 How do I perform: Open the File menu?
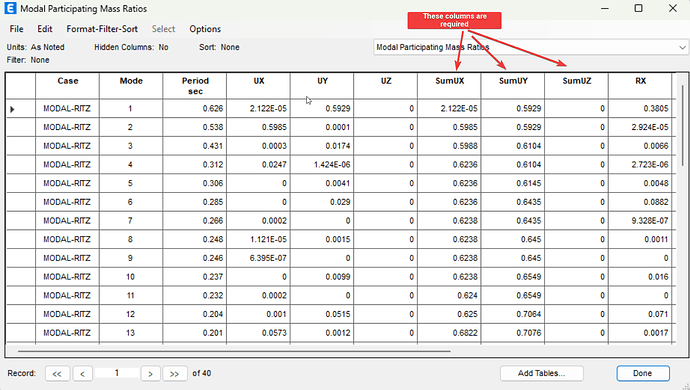click(16, 29)
